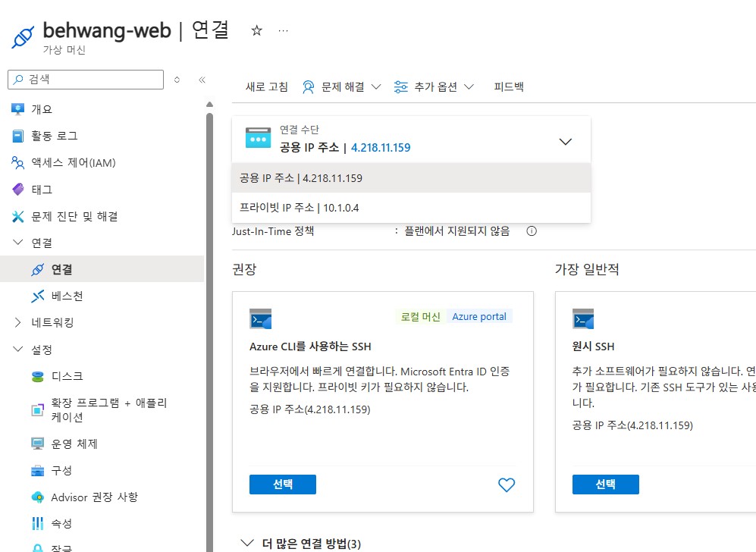
Task: Click the 확장 프로그램 + 애플리케이션 icon
Action: point(38,410)
